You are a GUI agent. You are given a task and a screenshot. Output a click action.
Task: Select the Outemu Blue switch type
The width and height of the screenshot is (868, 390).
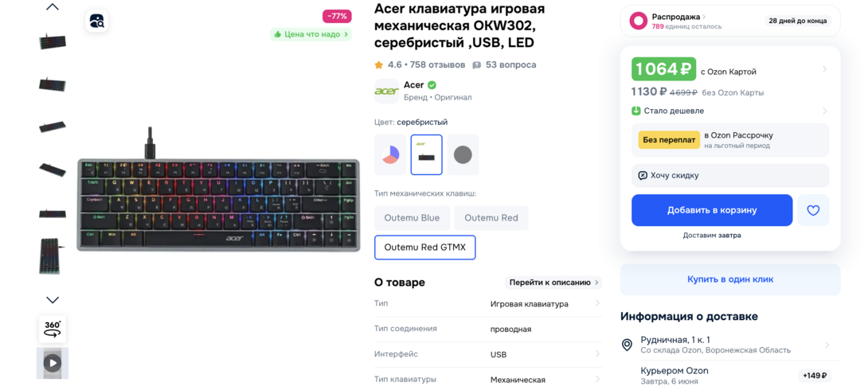point(412,218)
